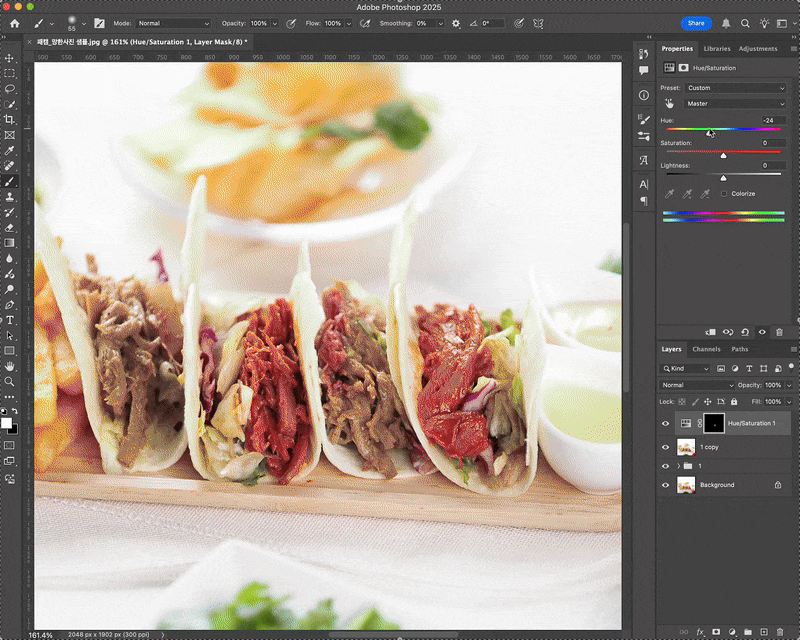Open the Adjustments tab
800x640 pixels.
pyautogui.click(x=758, y=49)
